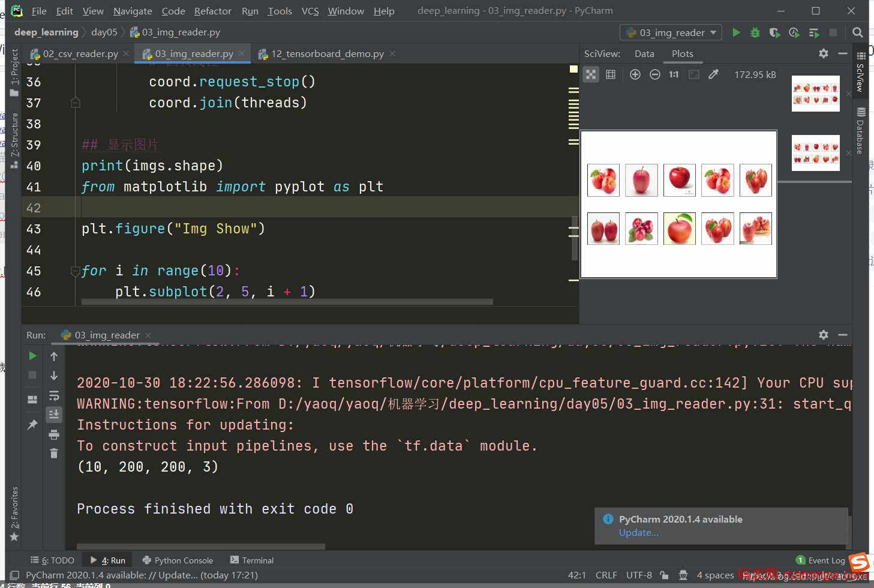Switch to the 12_tensorboard_demo.py editor tab
Image resolution: width=874 pixels, height=588 pixels.
[x=327, y=53]
